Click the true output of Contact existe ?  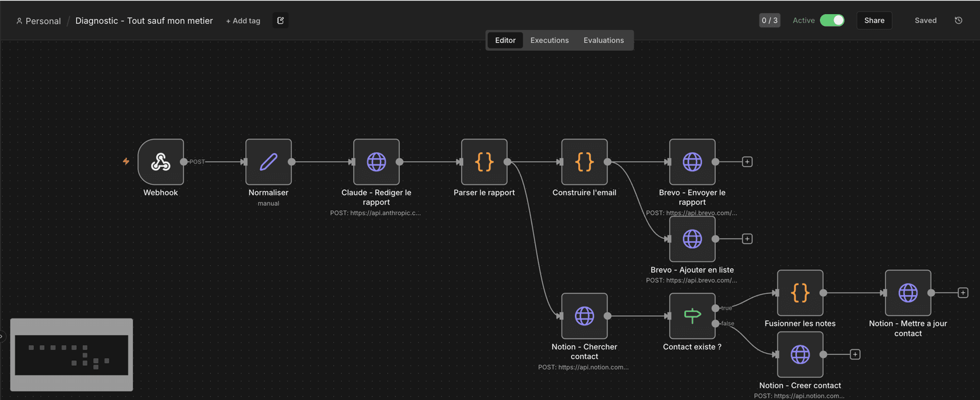pos(715,308)
